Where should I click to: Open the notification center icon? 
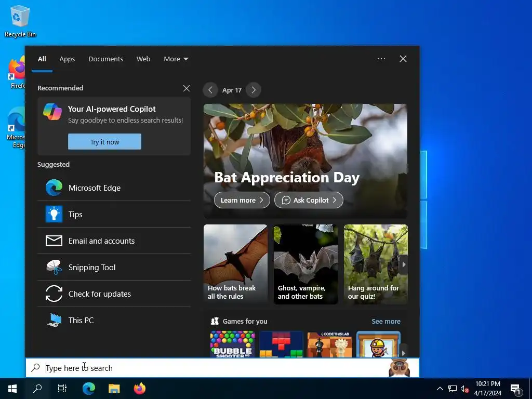coord(516,389)
